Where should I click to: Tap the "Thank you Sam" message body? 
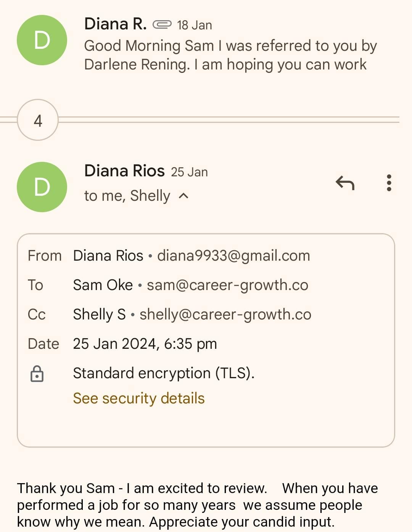(x=197, y=505)
